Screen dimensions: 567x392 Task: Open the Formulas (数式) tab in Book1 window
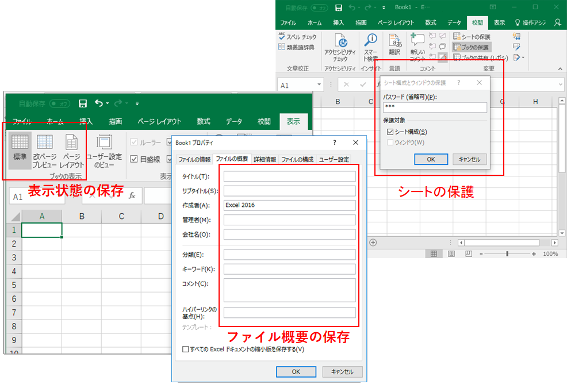[x=430, y=22]
